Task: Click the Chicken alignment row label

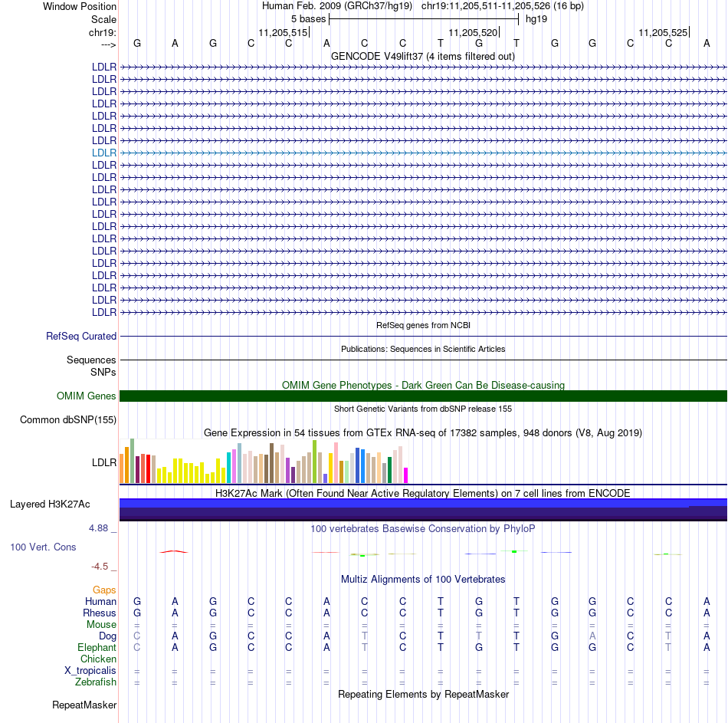Action: pos(98,659)
